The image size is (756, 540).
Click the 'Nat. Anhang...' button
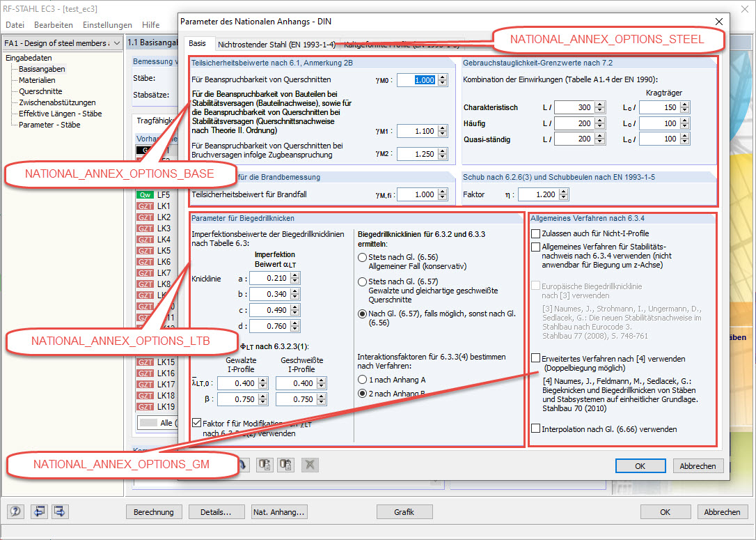click(x=278, y=511)
